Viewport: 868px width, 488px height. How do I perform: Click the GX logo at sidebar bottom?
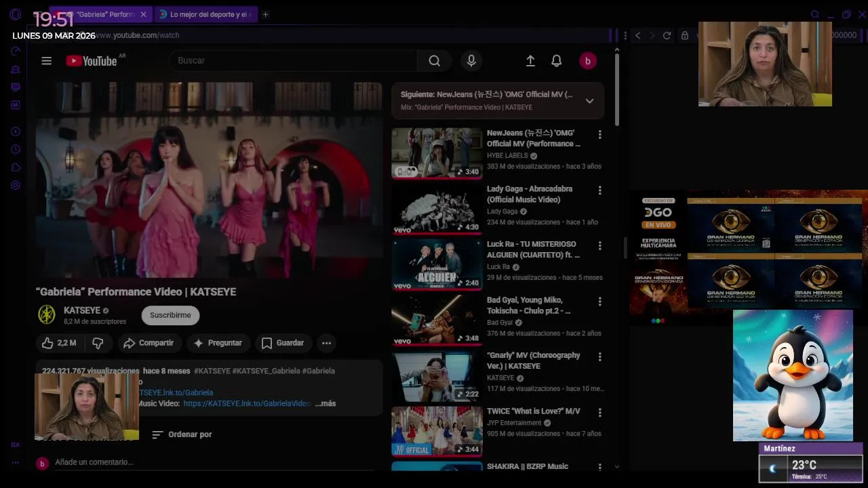pyautogui.click(x=15, y=445)
